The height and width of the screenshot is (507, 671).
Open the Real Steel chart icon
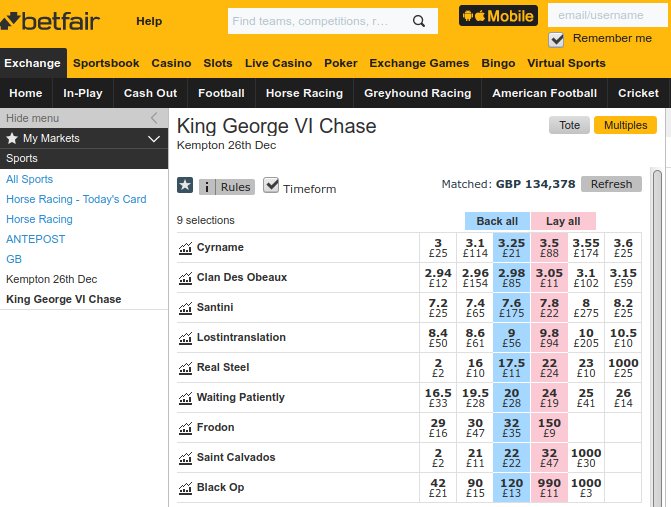coord(185,368)
